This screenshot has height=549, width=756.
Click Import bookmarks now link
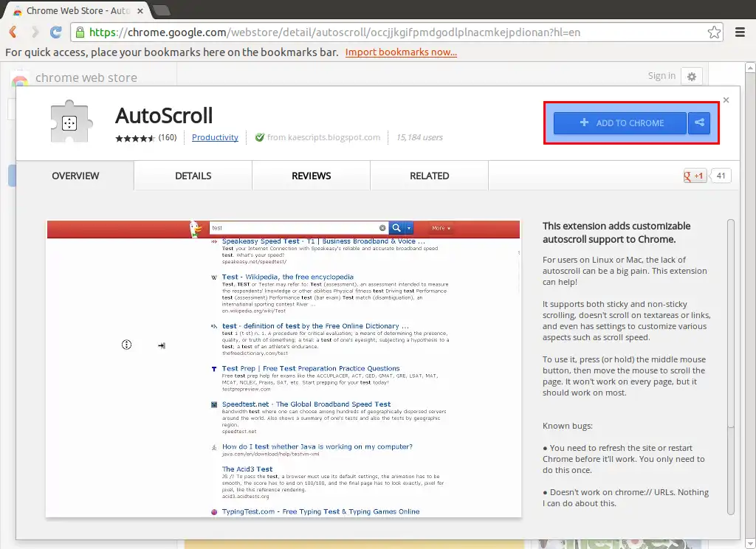[x=401, y=52]
